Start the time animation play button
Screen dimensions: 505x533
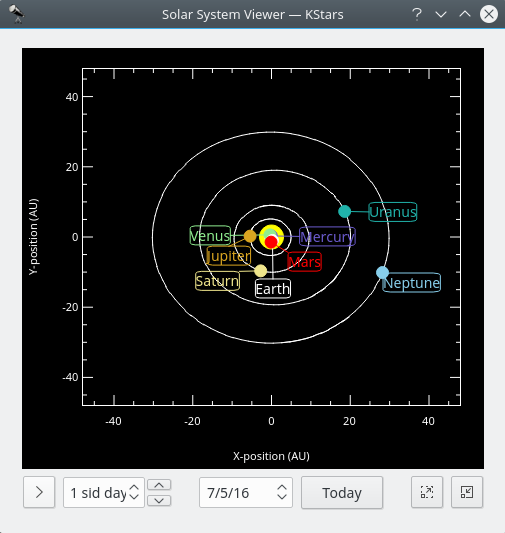click(39, 492)
